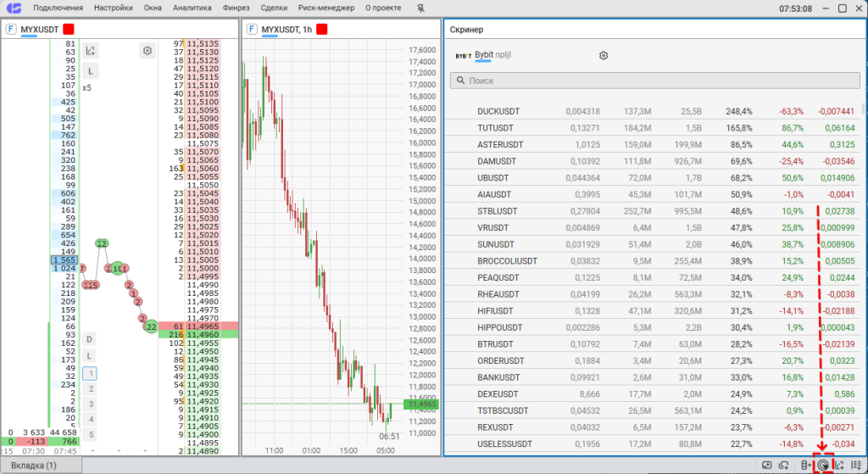Click the highlighted screener icon in bottom toolbar

(822, 465)
